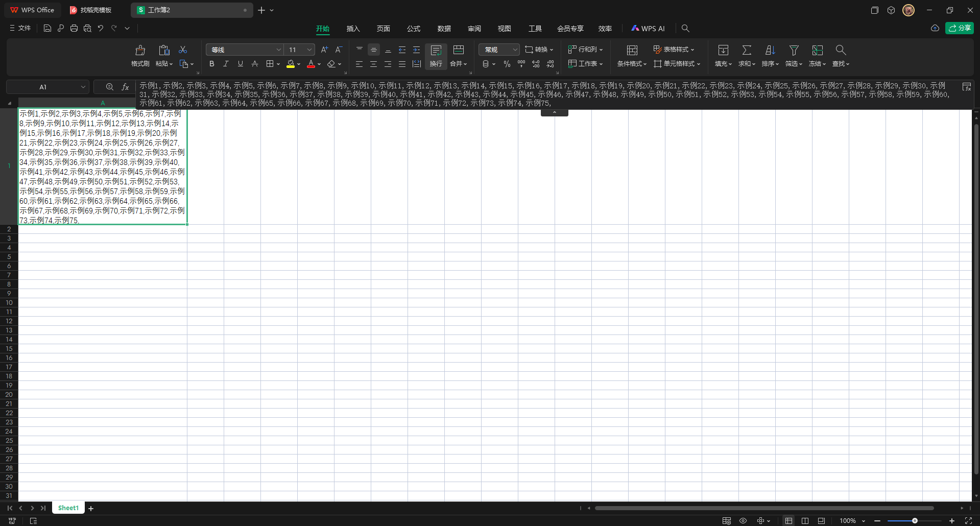Open the font name 等线 dropdown
The height and width of the screenshot is (526, 980).
[279, 50]
